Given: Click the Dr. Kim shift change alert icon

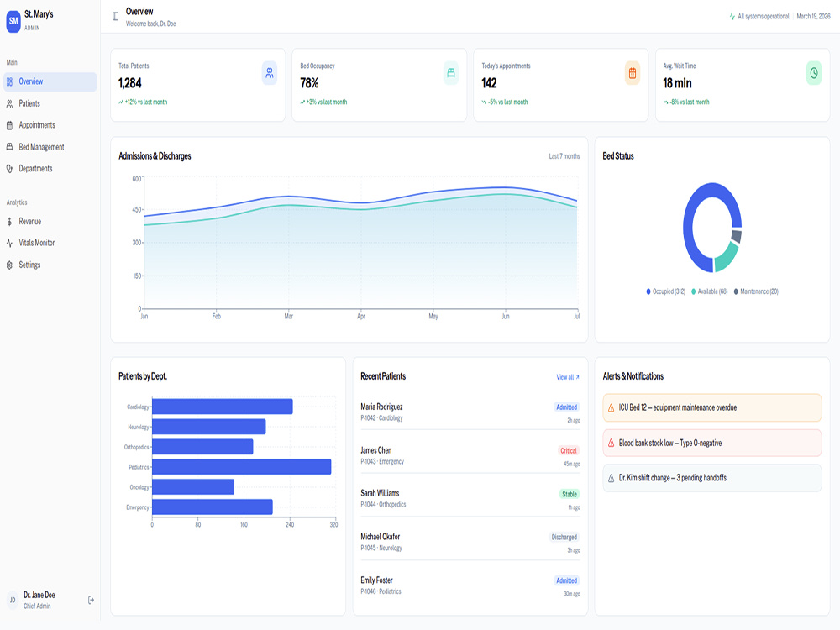Looking at the screenshot, I should pos(612,479).
